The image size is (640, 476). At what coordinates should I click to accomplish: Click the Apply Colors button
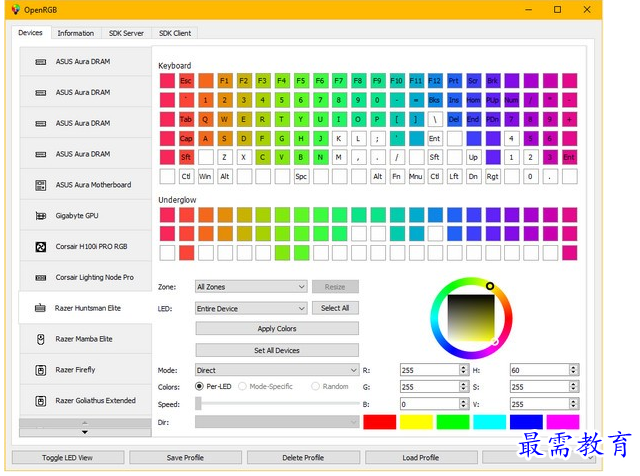277,329
